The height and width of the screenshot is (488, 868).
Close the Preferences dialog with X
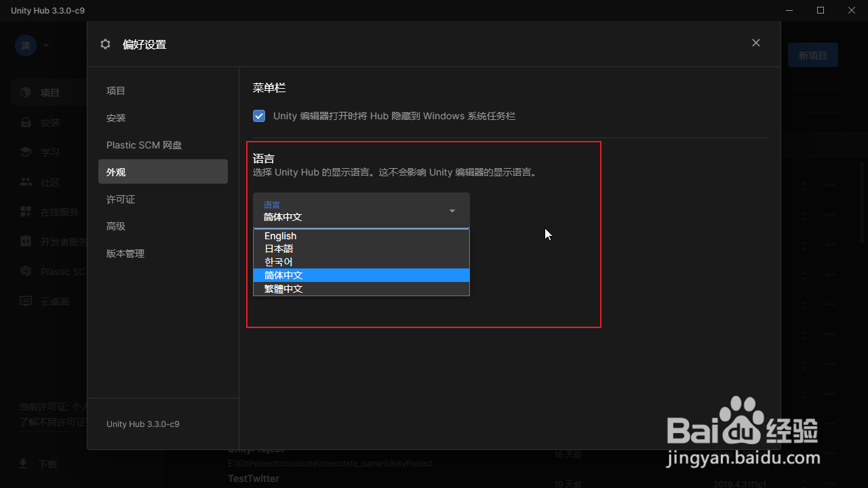pos(756,43)
